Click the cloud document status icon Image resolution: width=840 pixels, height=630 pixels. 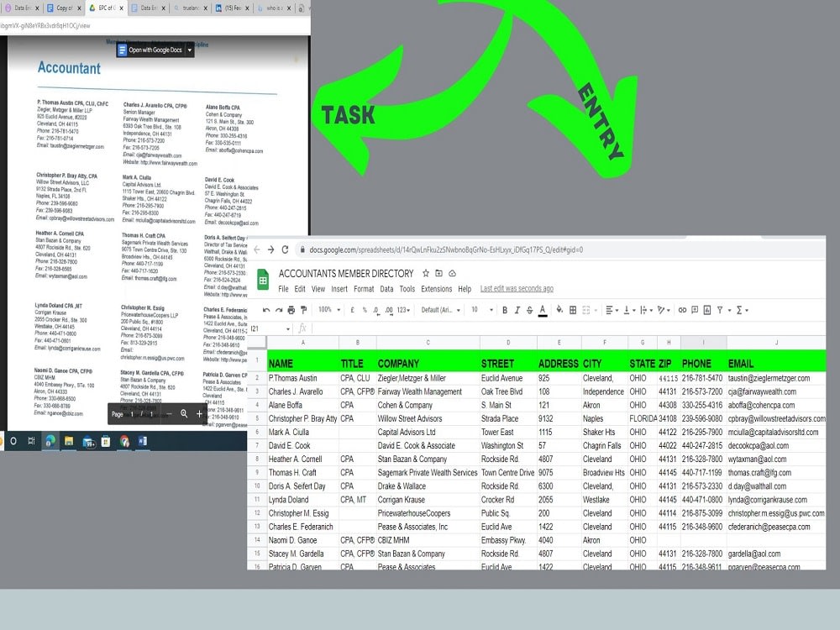click(x=452, y=273)
